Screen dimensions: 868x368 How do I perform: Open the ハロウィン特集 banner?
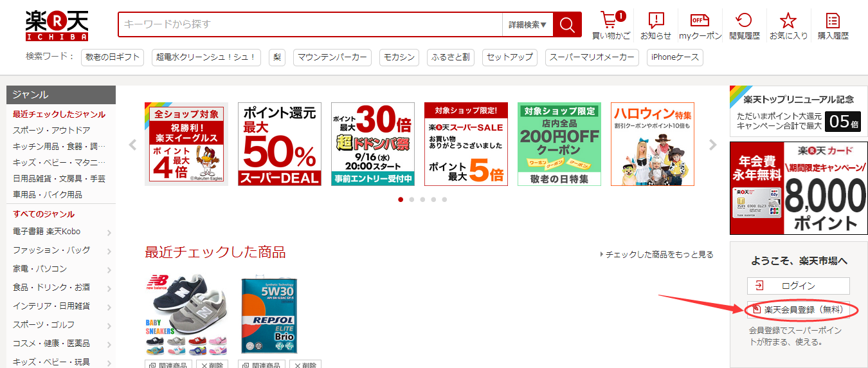[x=653, y=144]
